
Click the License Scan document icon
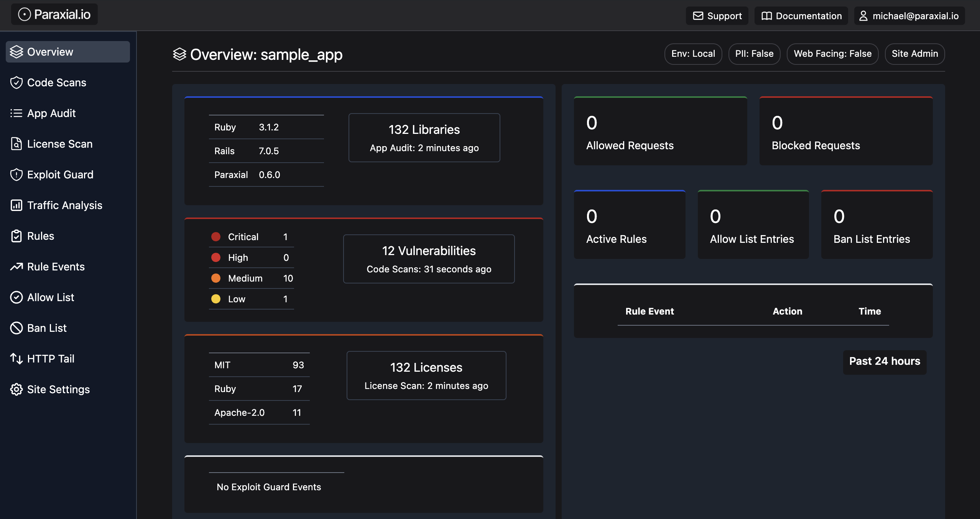point(16,144)
